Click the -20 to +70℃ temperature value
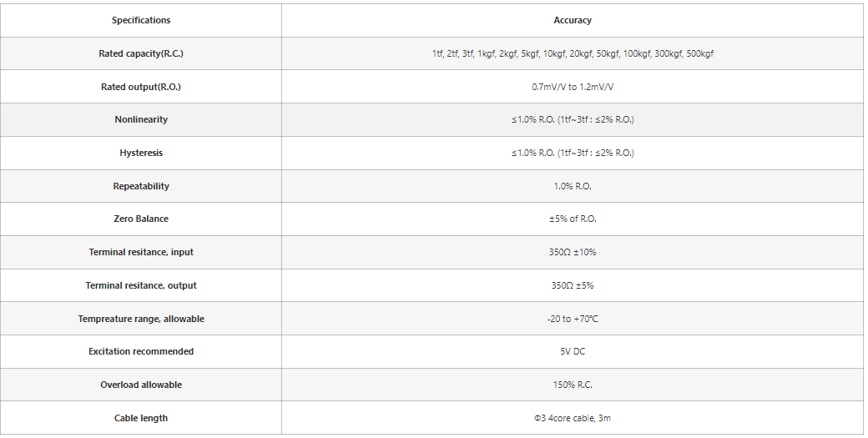The image size is (868, 438). 573,319
